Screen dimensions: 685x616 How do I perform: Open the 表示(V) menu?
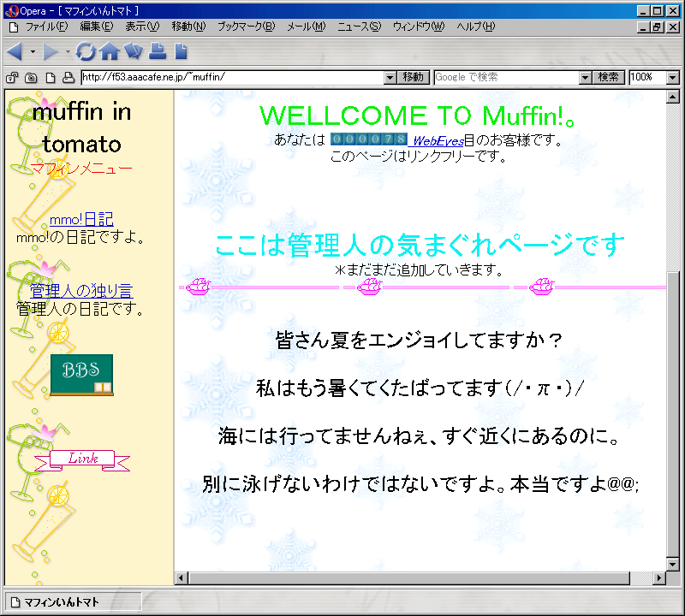pos(142,27)
